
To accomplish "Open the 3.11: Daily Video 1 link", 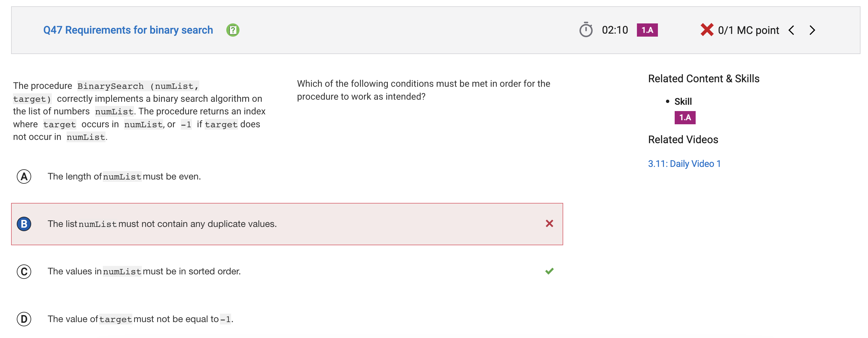I will click(x=684, y=164).
